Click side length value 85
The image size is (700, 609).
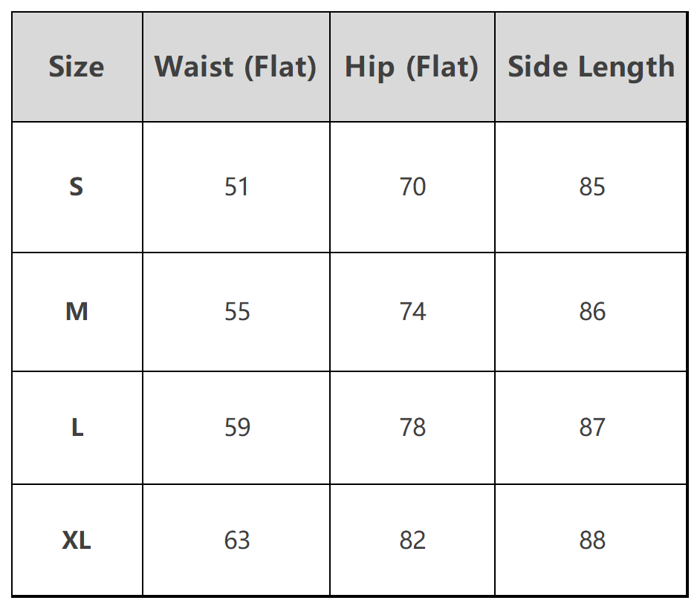tap(592, 186)
